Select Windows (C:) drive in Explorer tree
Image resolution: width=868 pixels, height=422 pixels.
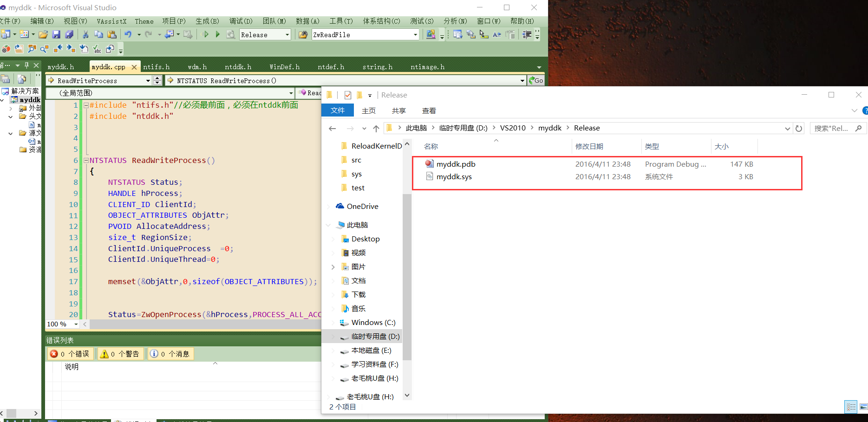point(373,323)
